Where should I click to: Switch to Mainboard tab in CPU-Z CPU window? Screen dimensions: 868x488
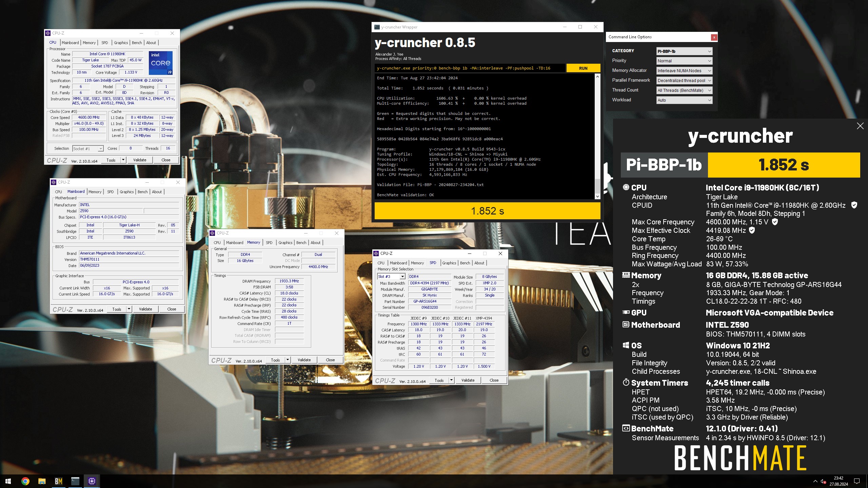pos(70,43)
